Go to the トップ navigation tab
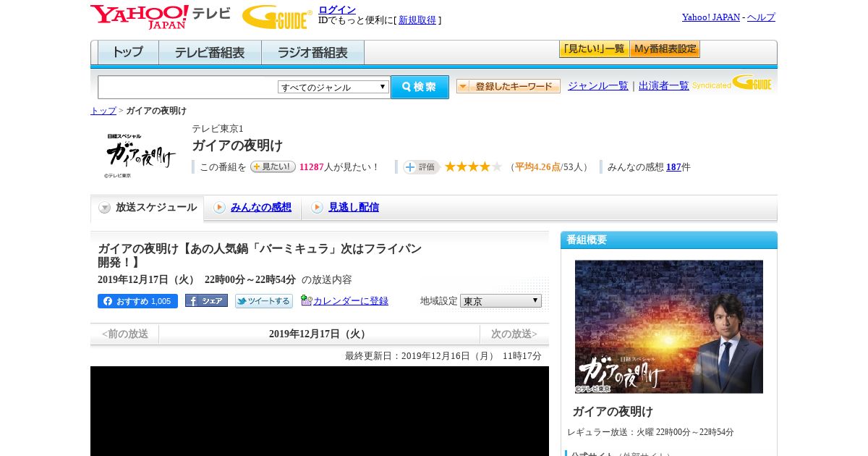Screen dimensions: 868x456 (128, 53)
